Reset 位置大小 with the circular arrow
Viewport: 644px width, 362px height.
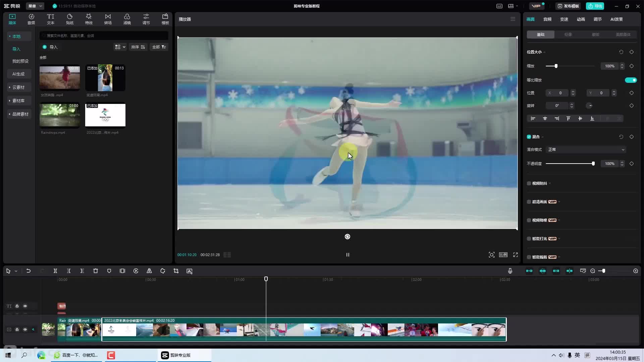pyautogui.click(x=621, y=52)
